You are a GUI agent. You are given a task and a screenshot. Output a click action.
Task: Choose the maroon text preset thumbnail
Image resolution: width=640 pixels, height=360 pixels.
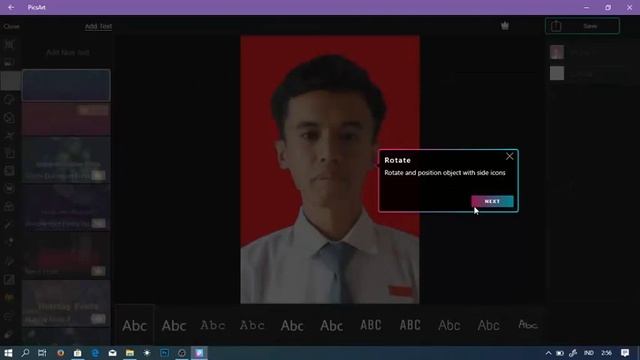coord(66,119)
